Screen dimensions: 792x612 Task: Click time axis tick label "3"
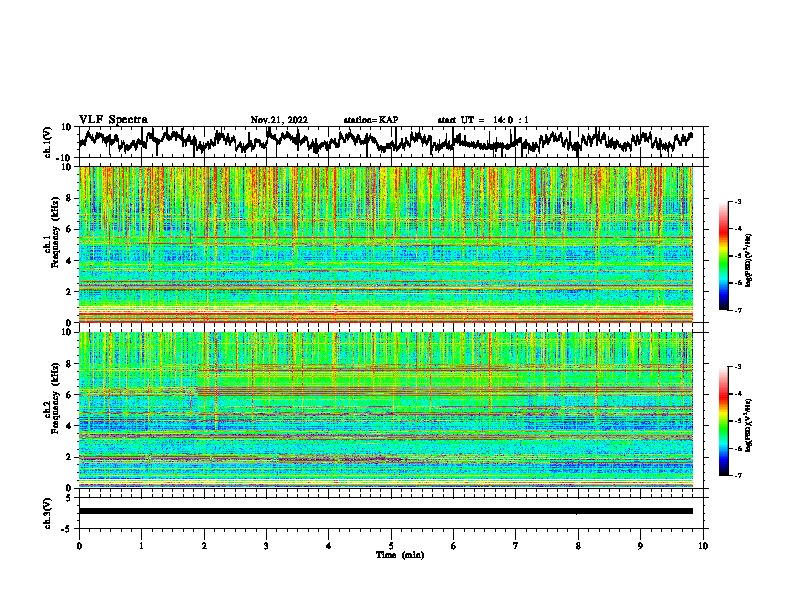pyautogui.click(x=266, y=546)
